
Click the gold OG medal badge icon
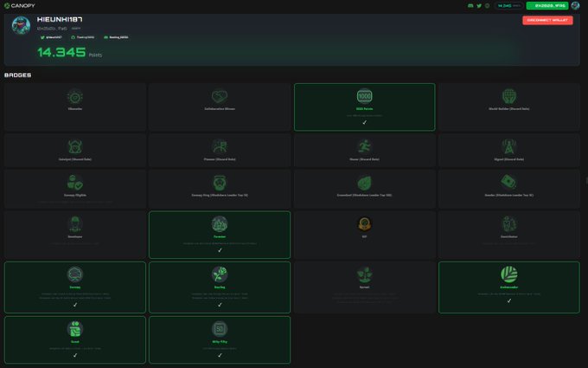tap(365, 224)
